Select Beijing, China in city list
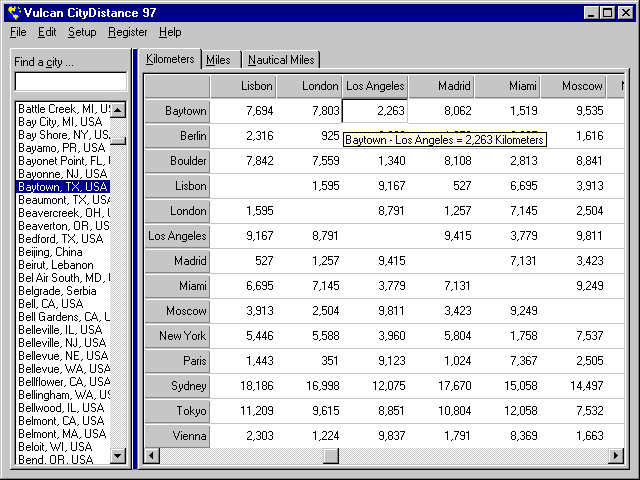The image size is (640, 480). [50, 252]
